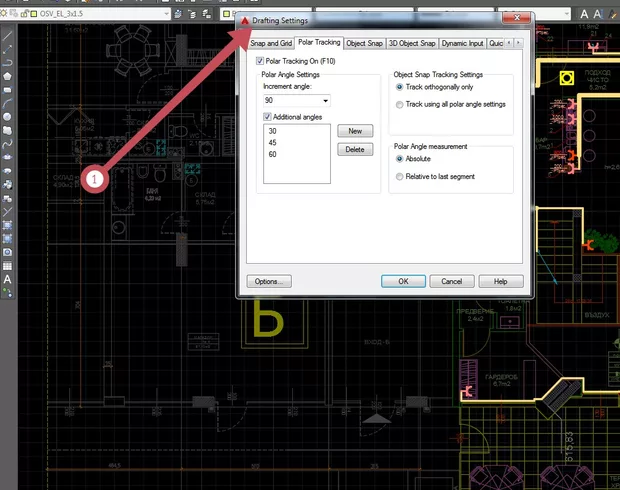Select the Rectangle draw tool
620x490 pixels.
pos(8,89)
